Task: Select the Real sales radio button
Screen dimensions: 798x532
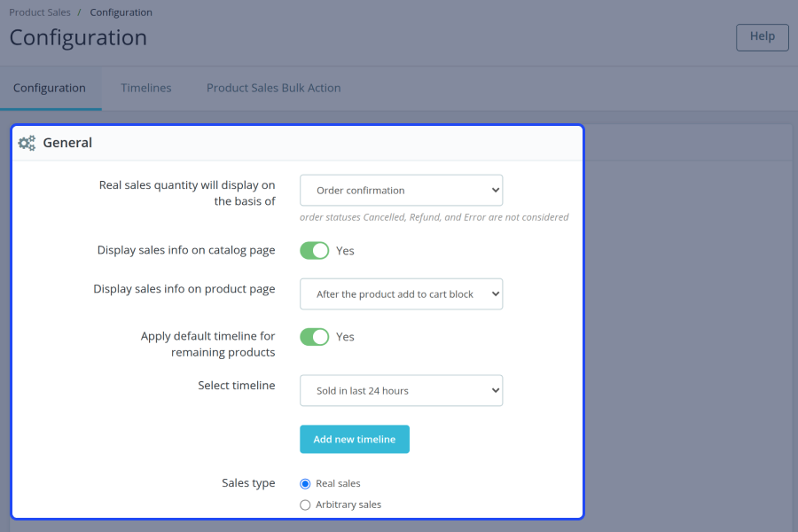Action: click(305, 483)
